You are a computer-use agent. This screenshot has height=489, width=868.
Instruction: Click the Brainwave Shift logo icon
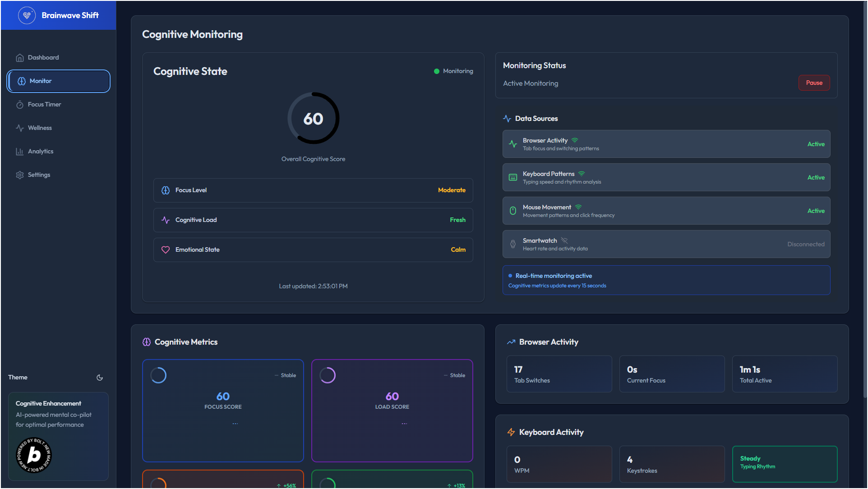click(27, 15)
